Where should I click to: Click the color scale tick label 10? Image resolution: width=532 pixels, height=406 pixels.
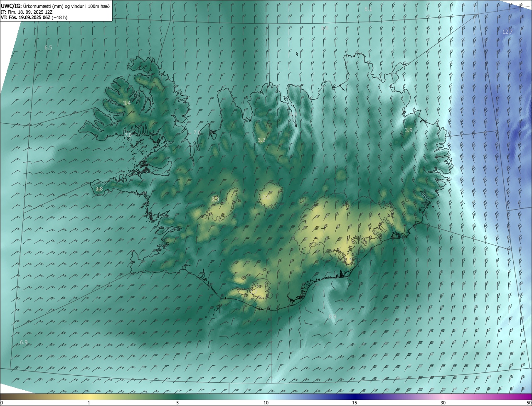[x=266, y=403]
